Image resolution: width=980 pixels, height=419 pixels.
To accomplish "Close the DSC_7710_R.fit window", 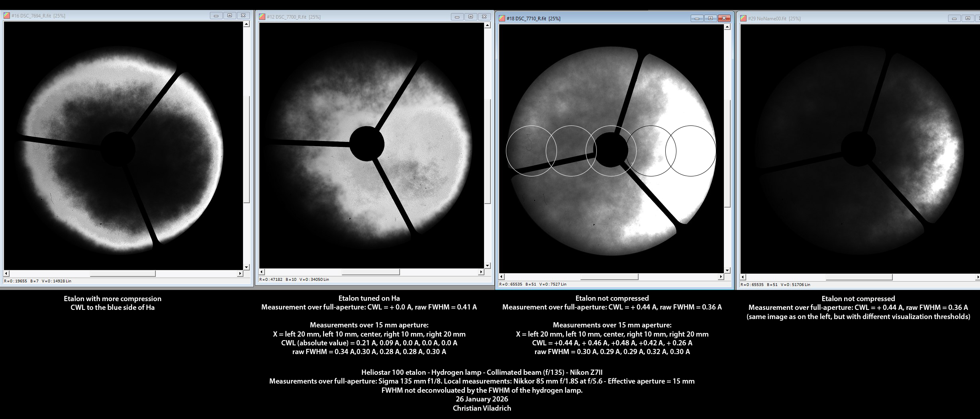I will click(x=724, y=18).
